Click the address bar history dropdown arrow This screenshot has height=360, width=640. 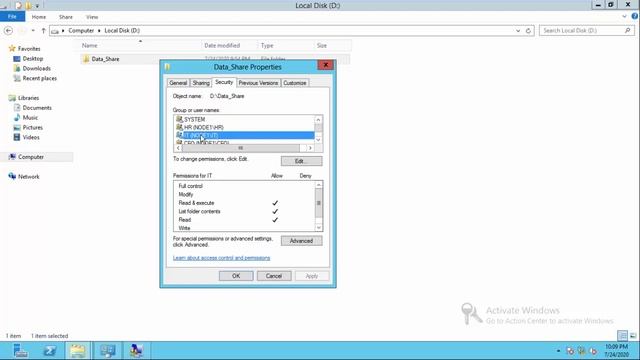click(x=518, y=31)
